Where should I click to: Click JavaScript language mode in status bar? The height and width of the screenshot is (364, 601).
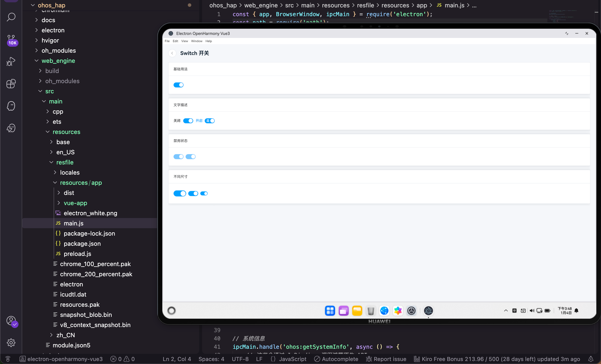[292, 359]
